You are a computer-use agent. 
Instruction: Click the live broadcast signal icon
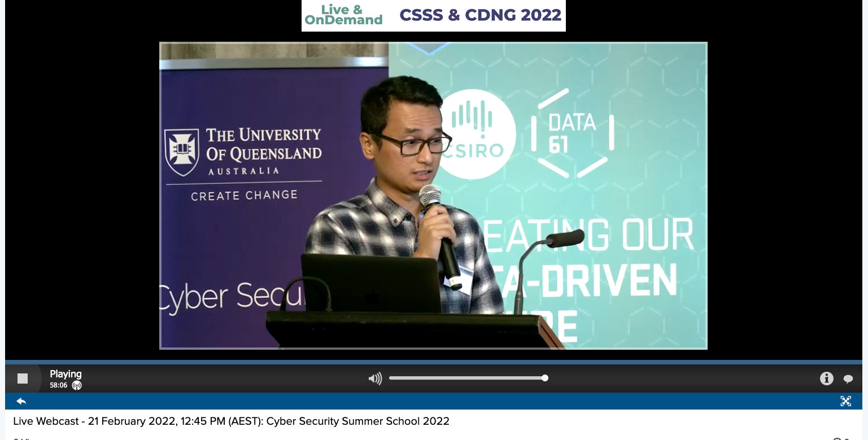pyautogui.click(x=77, y=386)
